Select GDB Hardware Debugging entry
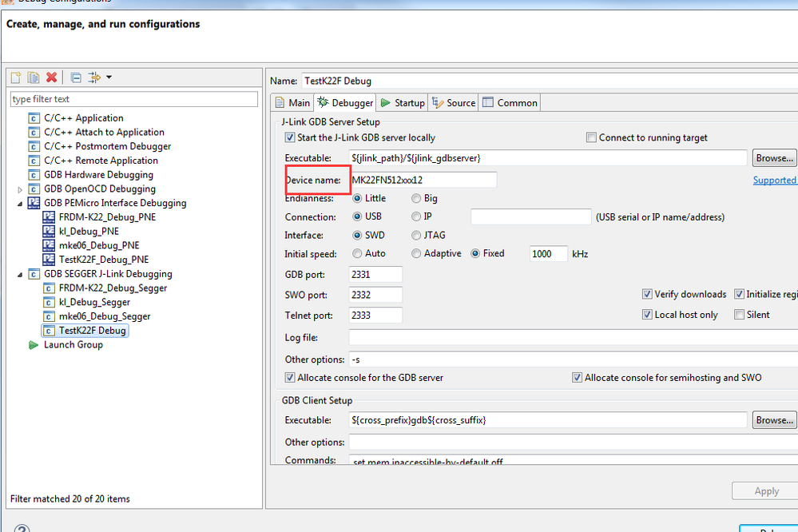 (98, 175)
